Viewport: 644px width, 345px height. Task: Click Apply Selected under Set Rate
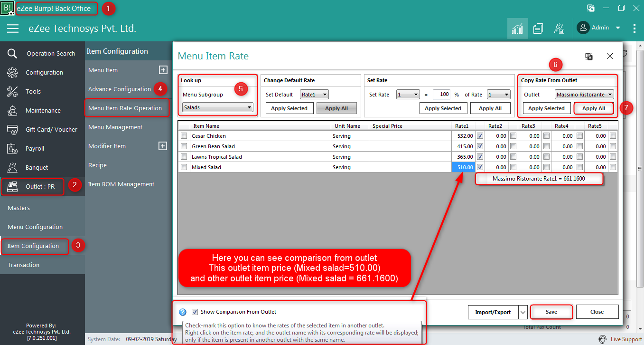click(x=443, y=108)
